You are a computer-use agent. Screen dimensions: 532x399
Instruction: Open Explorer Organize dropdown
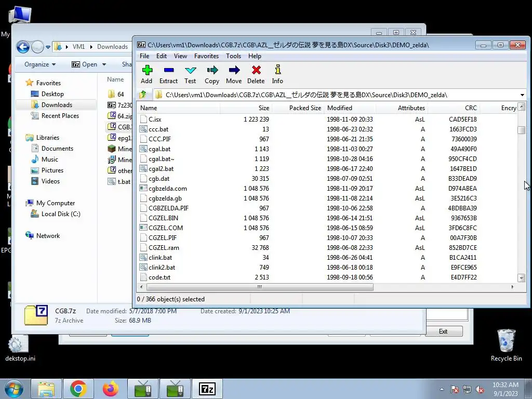pyautogui.click(x=39, y=64)
